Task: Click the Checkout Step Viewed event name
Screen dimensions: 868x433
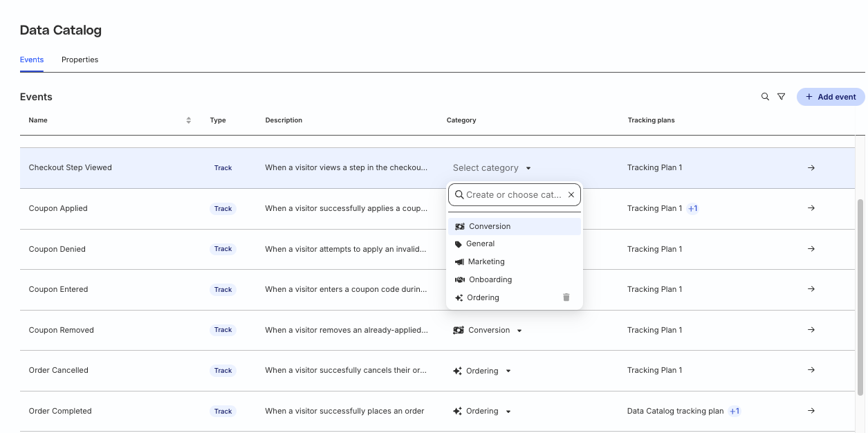Action: 70,167
